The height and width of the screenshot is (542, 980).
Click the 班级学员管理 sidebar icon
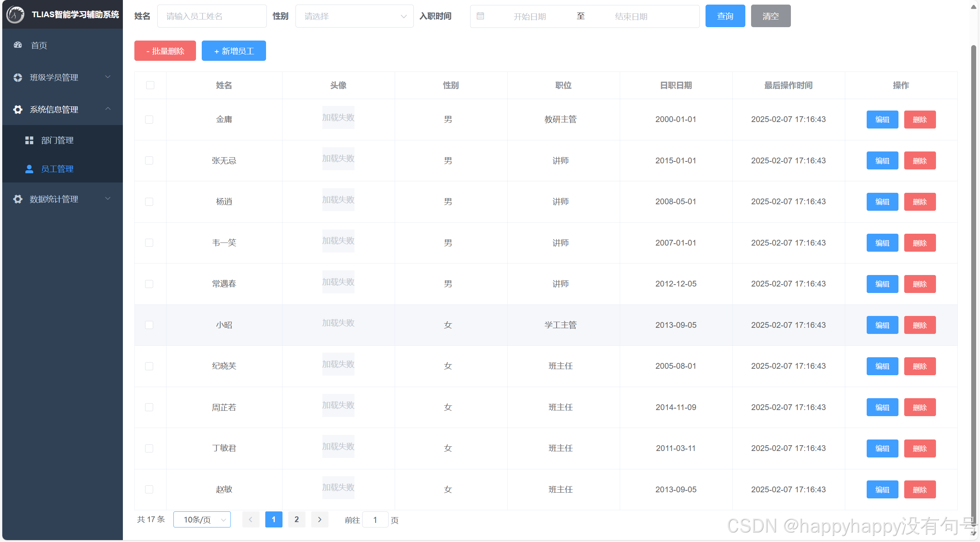[x=18, y=77]
